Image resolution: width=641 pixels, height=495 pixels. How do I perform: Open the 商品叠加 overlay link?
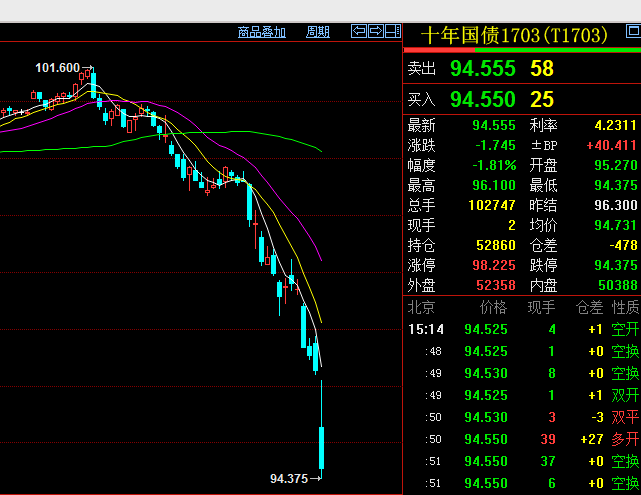click(262, 32)
